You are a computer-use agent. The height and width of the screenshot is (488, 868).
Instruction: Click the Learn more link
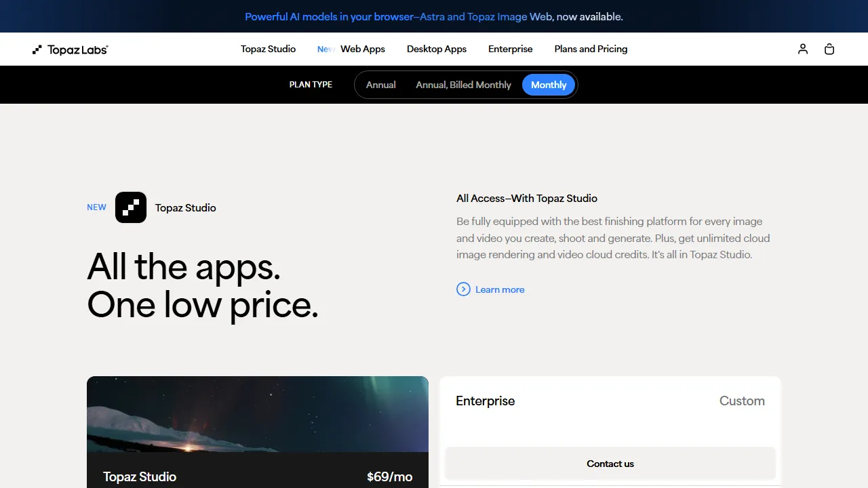500,289
